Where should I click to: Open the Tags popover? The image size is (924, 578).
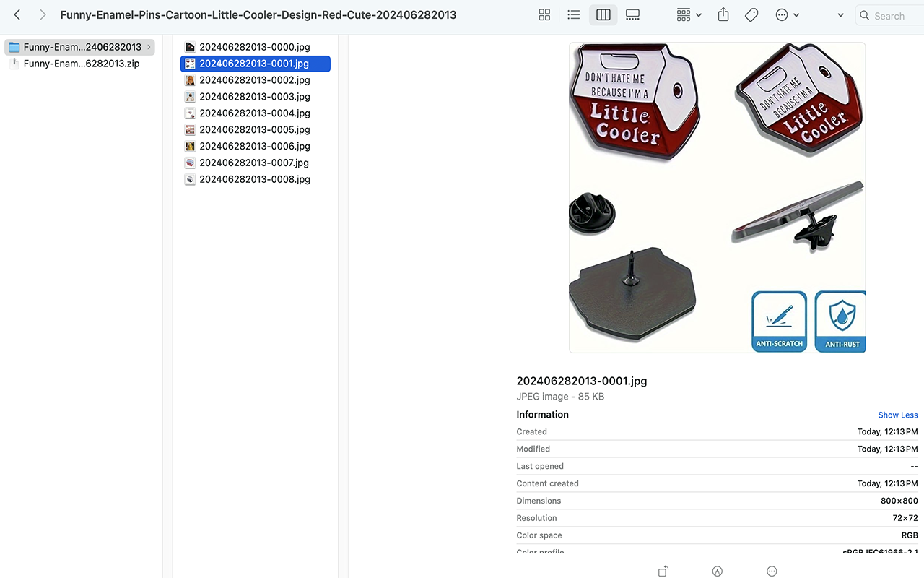pos(751,14)
